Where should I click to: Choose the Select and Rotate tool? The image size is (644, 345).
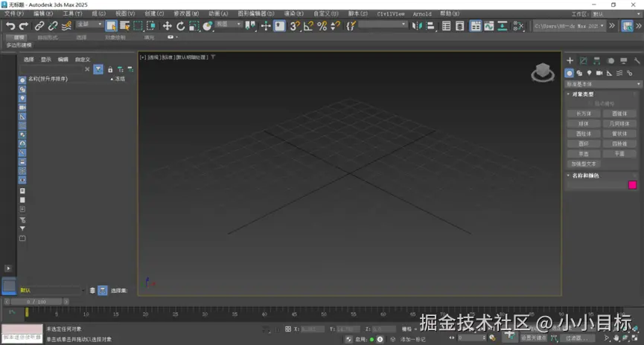point(180,26)
